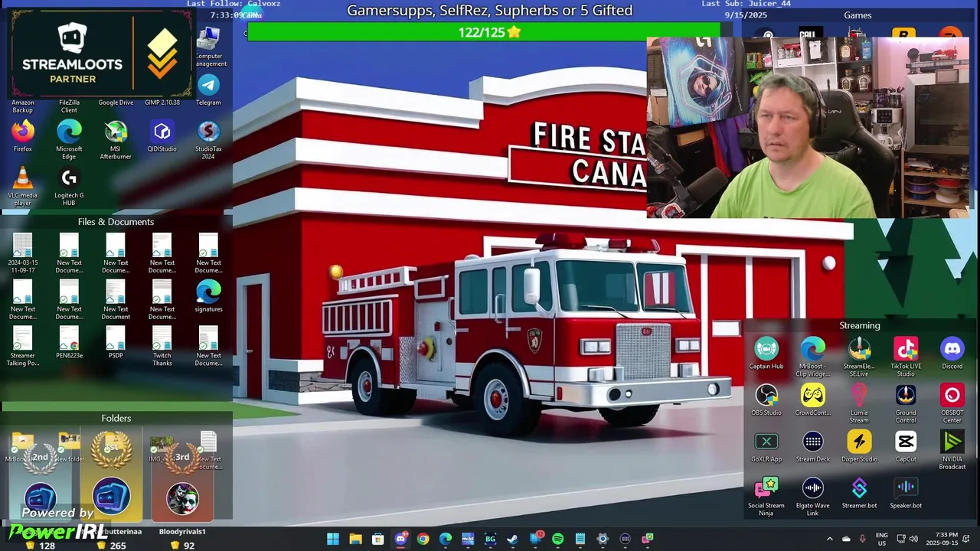
Task: Open the OneDrive cloud tray icon
Action: (x=846, y=539)
